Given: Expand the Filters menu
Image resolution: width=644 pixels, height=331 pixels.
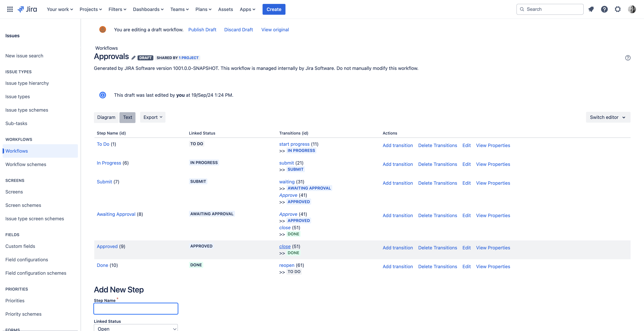Looking at the screenshot, I should (x=117, y=9).
